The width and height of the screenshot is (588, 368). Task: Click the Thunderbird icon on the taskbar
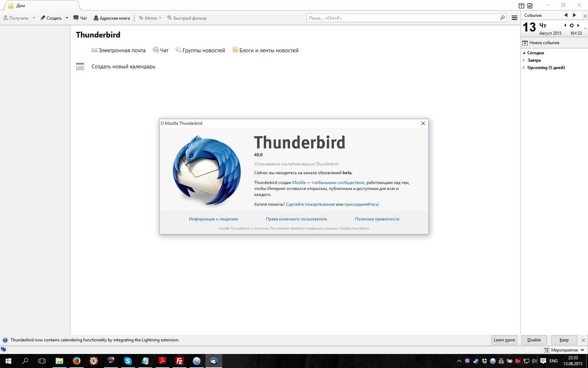[x=213, y=361]
